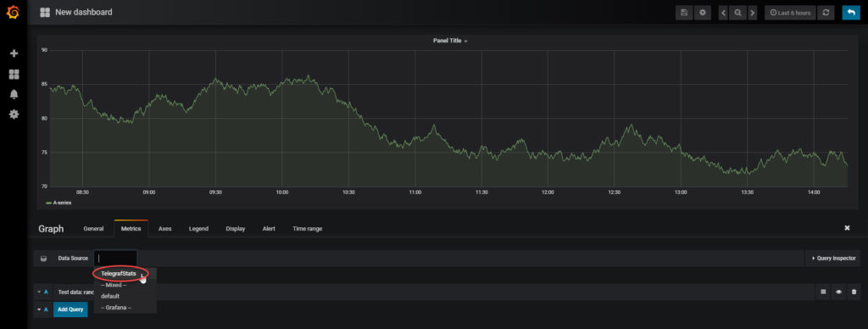This screenshot has height=329, width=868.
Task: Click the Test data query text
Action: click(75, 292)
